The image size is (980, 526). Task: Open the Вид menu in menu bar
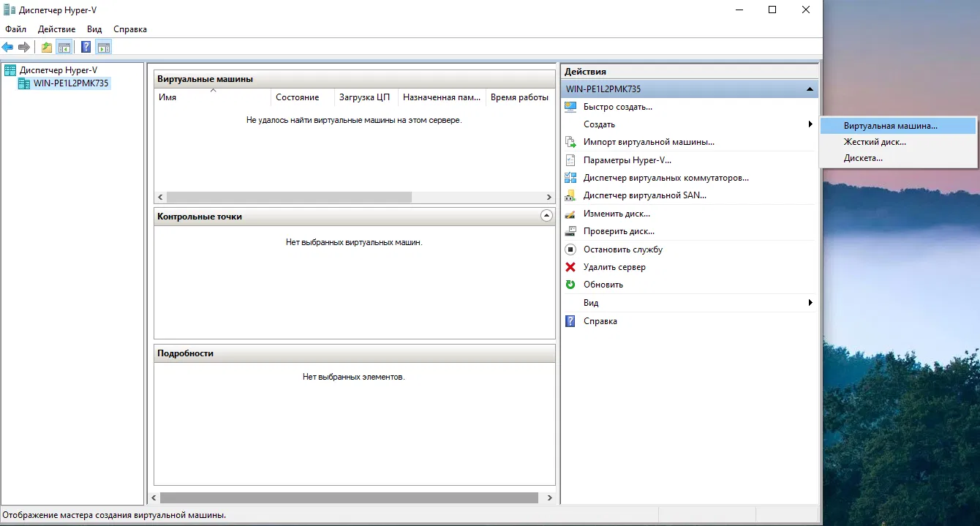tap(94, 29)
